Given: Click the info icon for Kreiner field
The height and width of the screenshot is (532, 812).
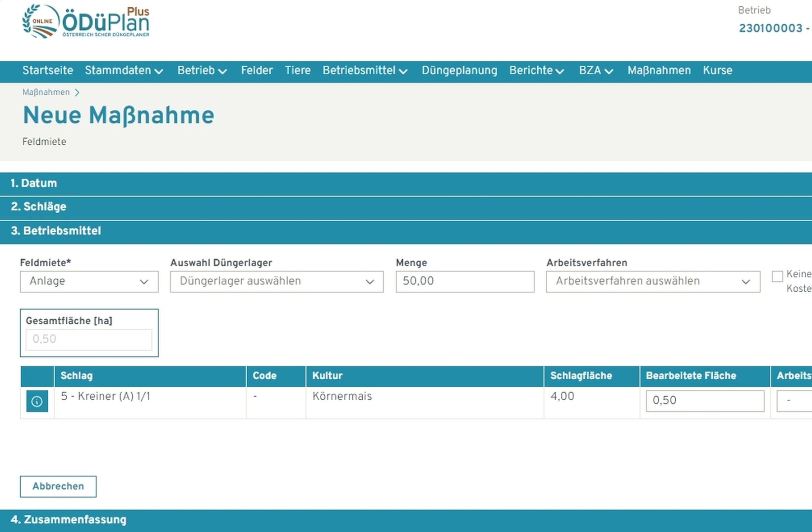Looking at the screenshot, I should pyautogui.click(x=37, y=401).
